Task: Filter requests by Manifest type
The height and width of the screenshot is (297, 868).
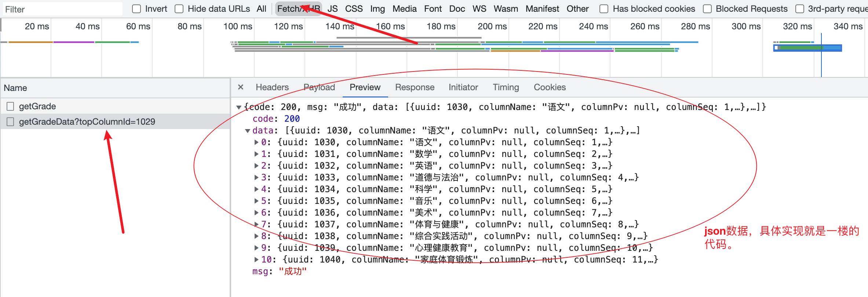Action: pyautogui.click(x=542, y=9)
